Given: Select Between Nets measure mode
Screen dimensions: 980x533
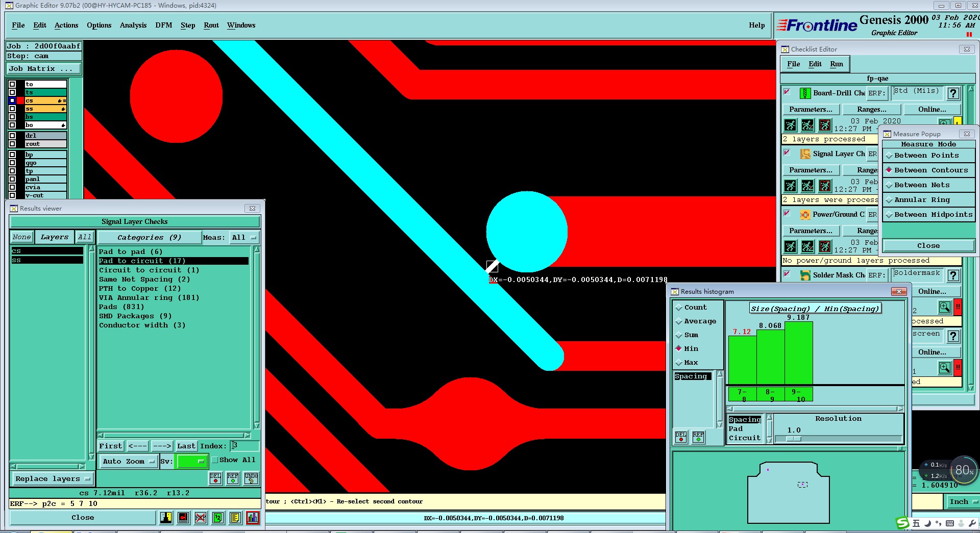Looking at the screenshot, I should pos(929,185).
